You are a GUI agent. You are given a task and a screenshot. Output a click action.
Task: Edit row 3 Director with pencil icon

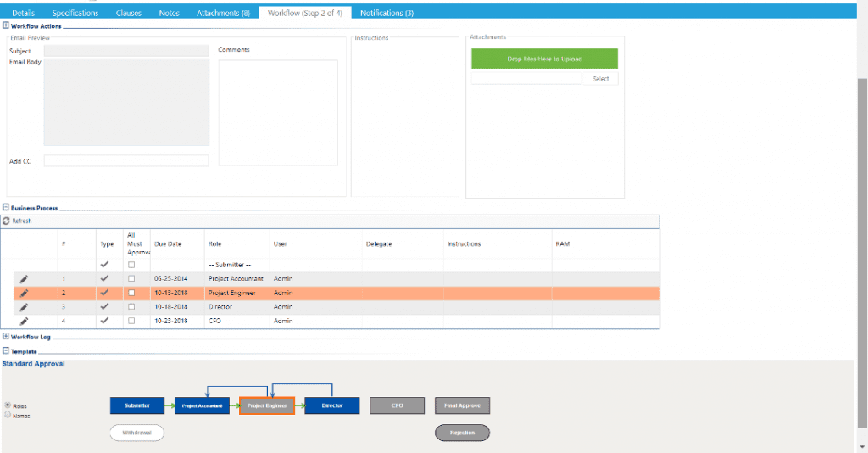tap(24, 307)
